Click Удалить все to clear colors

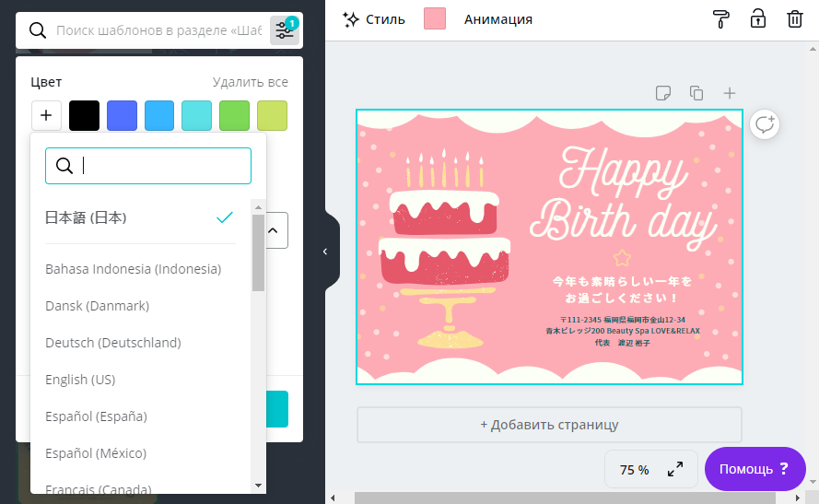(x=250, y=82)
